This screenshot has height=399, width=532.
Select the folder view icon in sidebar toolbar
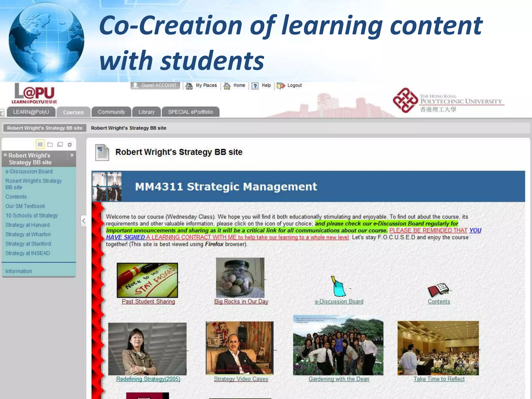tap(50, 144)
